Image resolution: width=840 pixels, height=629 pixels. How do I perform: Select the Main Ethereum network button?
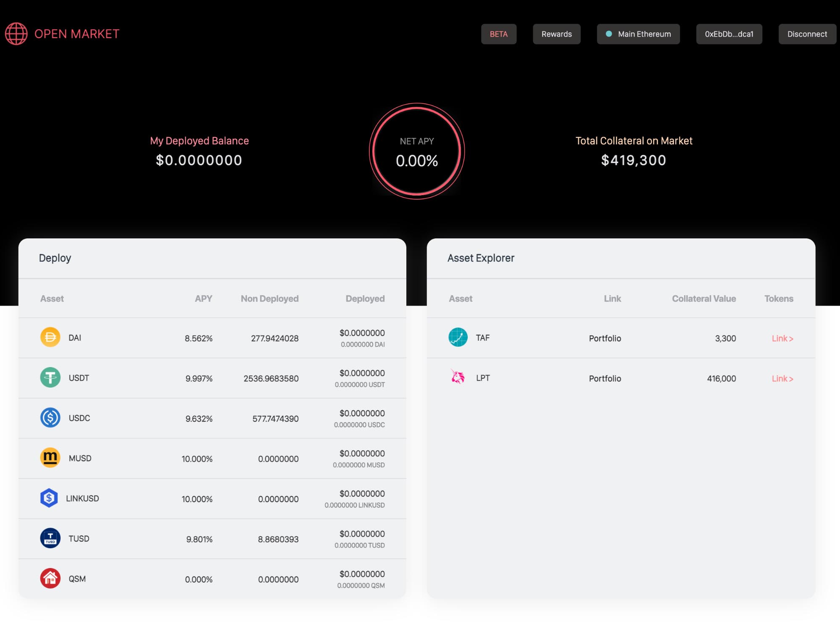(638, 34)
